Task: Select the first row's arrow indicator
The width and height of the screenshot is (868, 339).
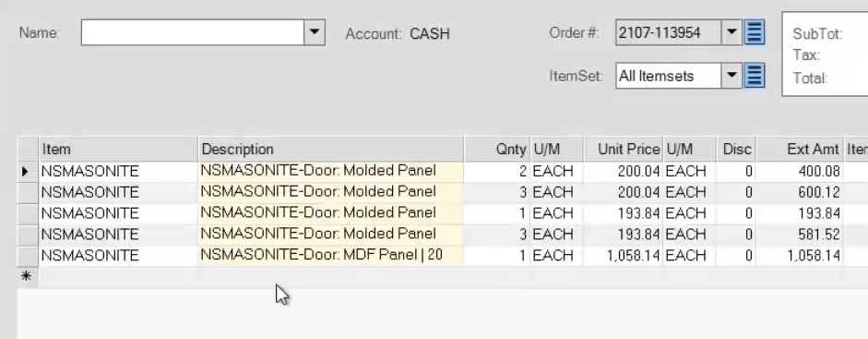Action: tap(25, 171)
